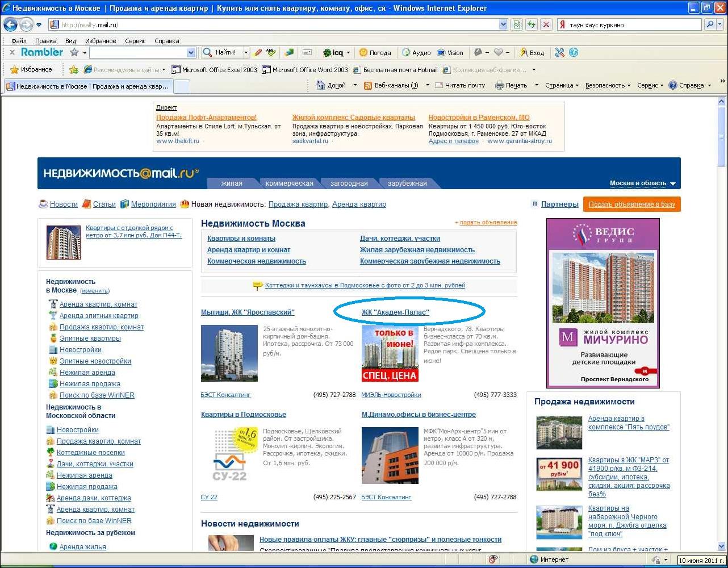Click the Мичурино Ведис Групп banner

[x=603, y=303]
